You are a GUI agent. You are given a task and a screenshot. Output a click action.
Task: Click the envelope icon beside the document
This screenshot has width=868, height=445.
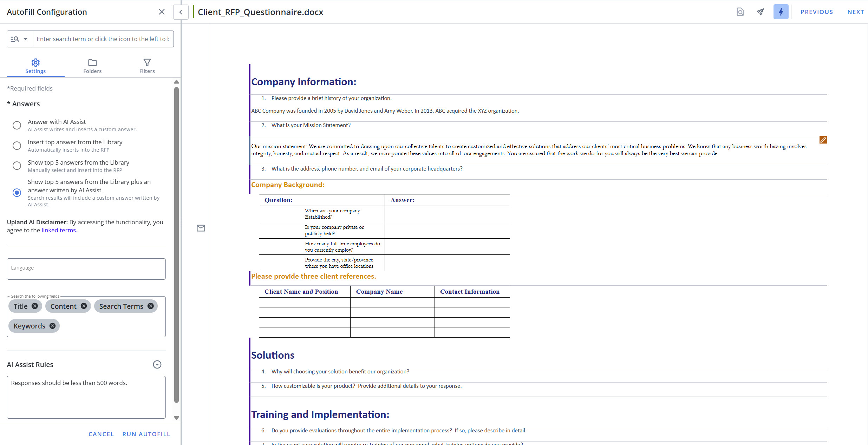[x=201, y=228]
